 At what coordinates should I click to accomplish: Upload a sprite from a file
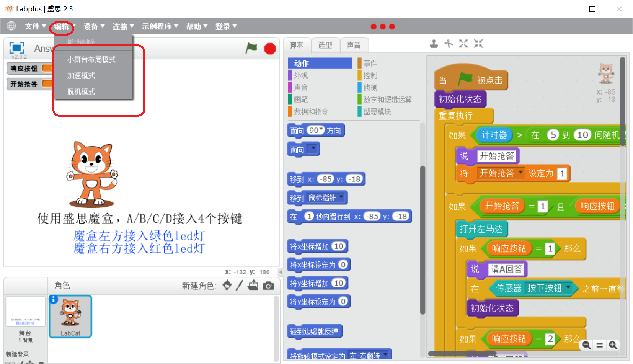pyautogui.click(x=253, y=285)
